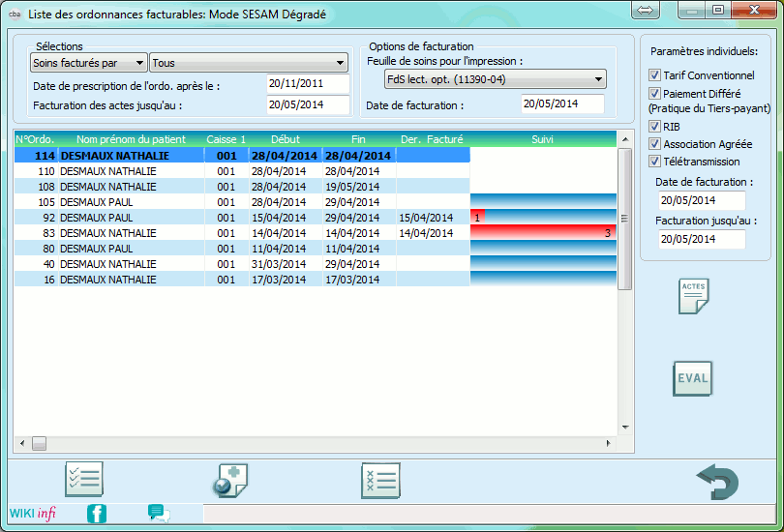The width and height of the screenshot is (784, 532).
Task: Click the cba application icon in title bar
Action: pyautogui.click(x=15, y=14)
